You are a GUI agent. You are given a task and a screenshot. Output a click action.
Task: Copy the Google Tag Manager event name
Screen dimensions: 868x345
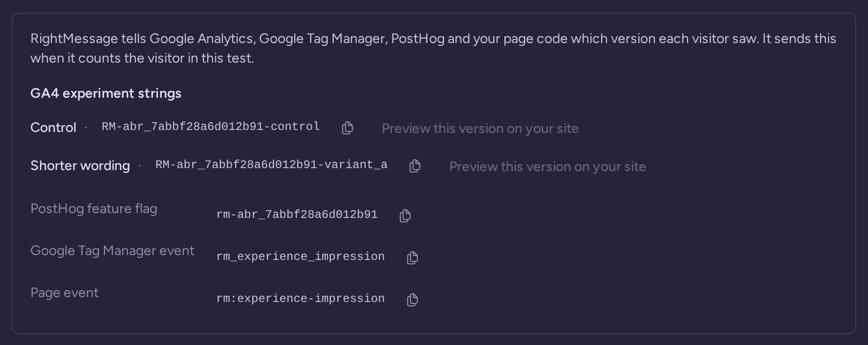click(412, 258)
